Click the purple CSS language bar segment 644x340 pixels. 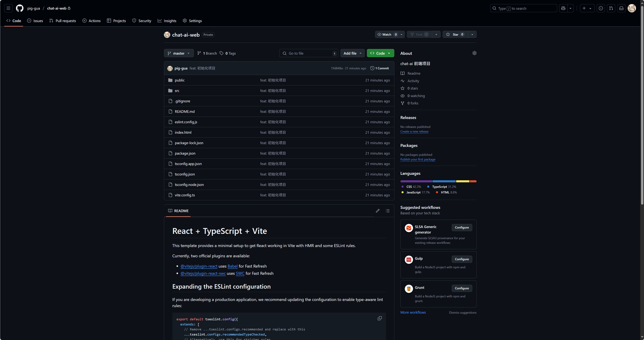coord(416,181)
